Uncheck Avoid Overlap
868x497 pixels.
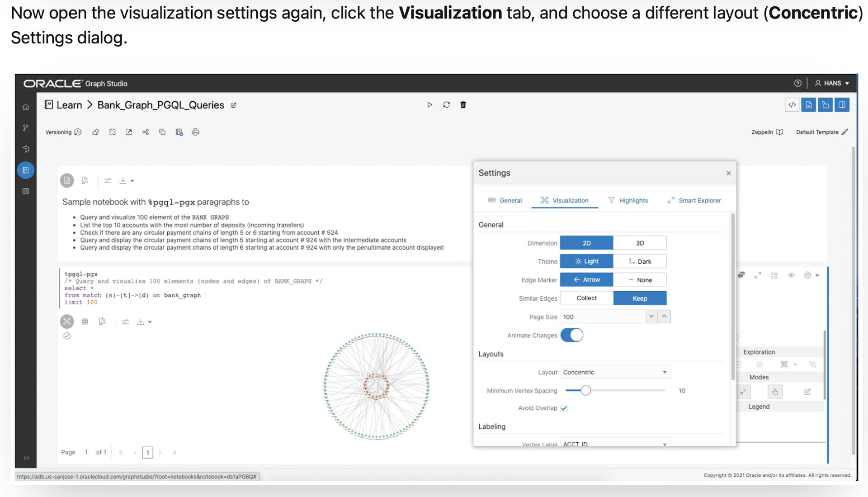click(x=564, y=408)
